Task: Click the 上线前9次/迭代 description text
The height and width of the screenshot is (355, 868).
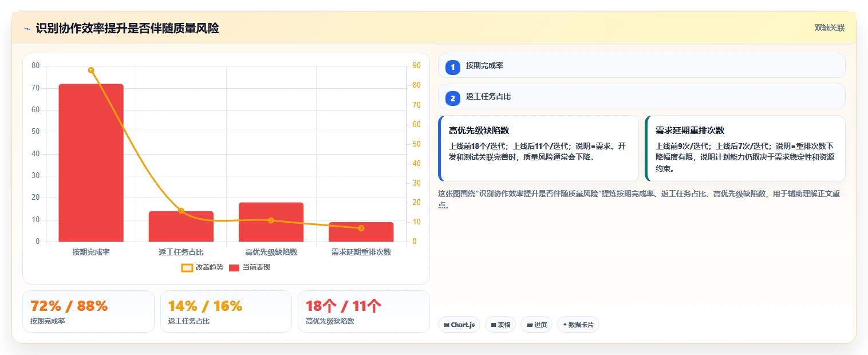Action: click(744, 157)
